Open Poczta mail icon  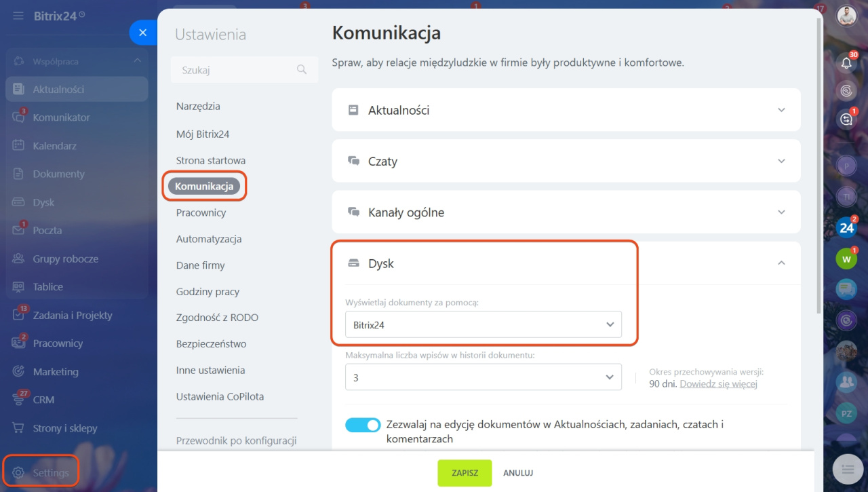[x=18, y=230]
